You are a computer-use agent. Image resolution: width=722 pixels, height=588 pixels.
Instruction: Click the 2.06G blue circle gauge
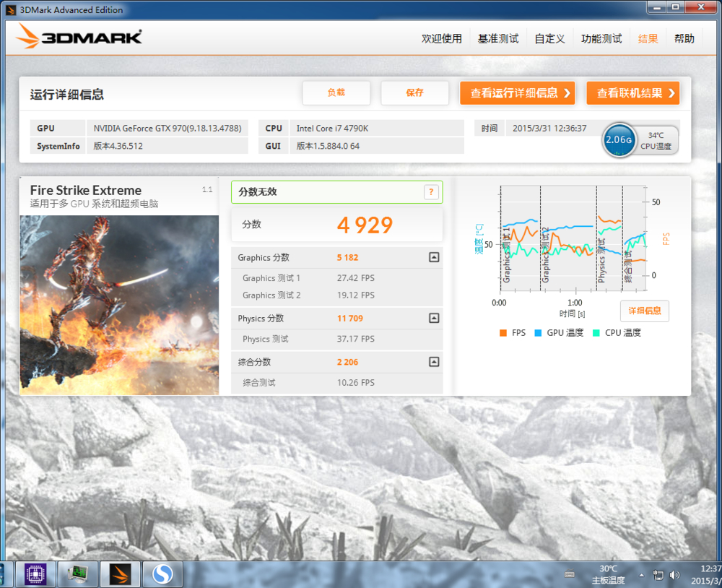click(619, 139)
